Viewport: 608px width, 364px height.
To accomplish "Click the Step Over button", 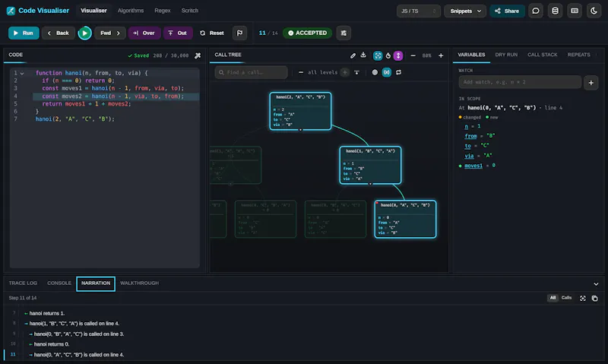I will [144, 33].
